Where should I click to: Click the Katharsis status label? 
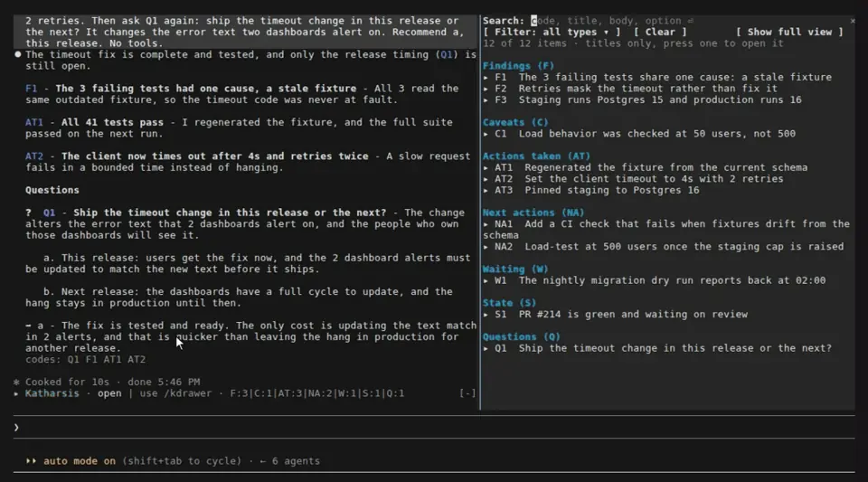(52, 392)
